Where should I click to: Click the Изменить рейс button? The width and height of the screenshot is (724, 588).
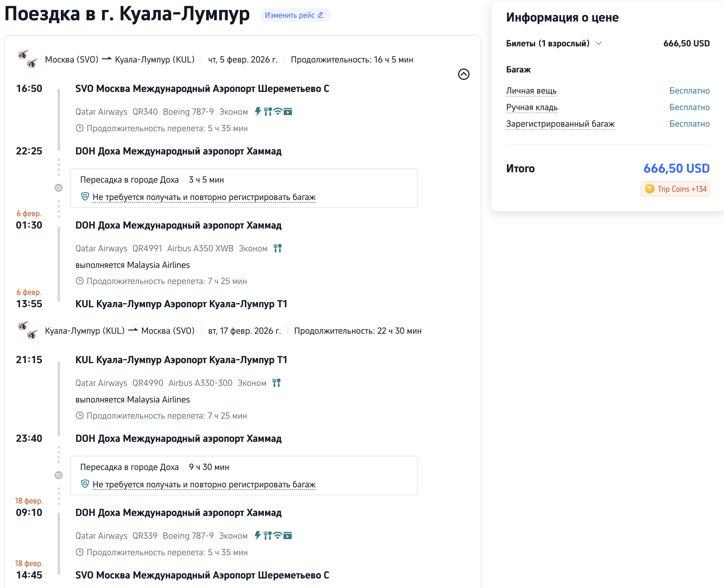[295, 15]
